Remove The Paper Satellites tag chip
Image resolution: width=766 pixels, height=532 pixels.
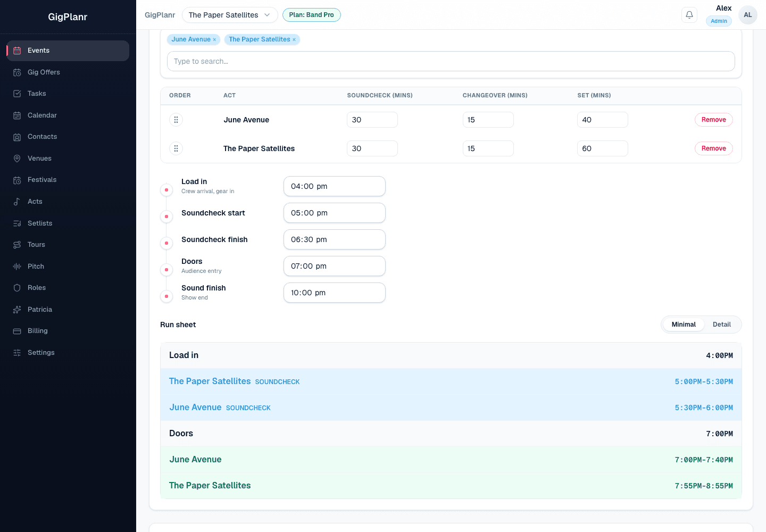(294, 39)
